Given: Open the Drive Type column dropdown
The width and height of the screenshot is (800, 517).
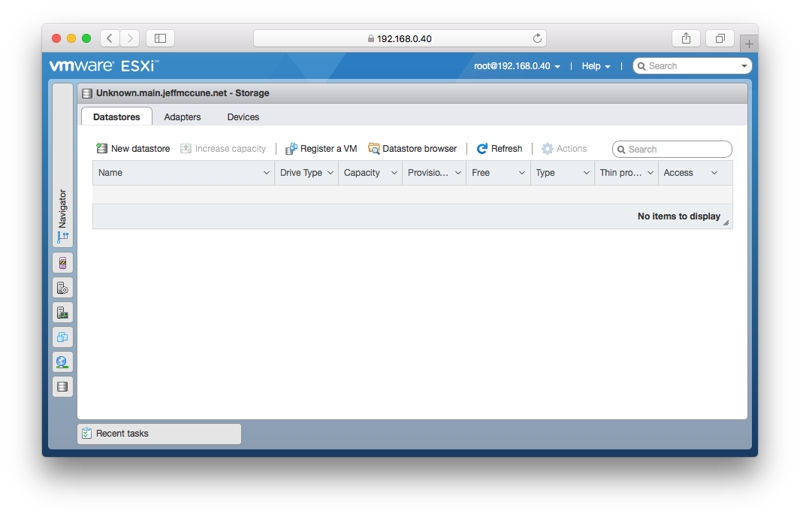Looking at the screenshot, I should click(x=331, y=173).
